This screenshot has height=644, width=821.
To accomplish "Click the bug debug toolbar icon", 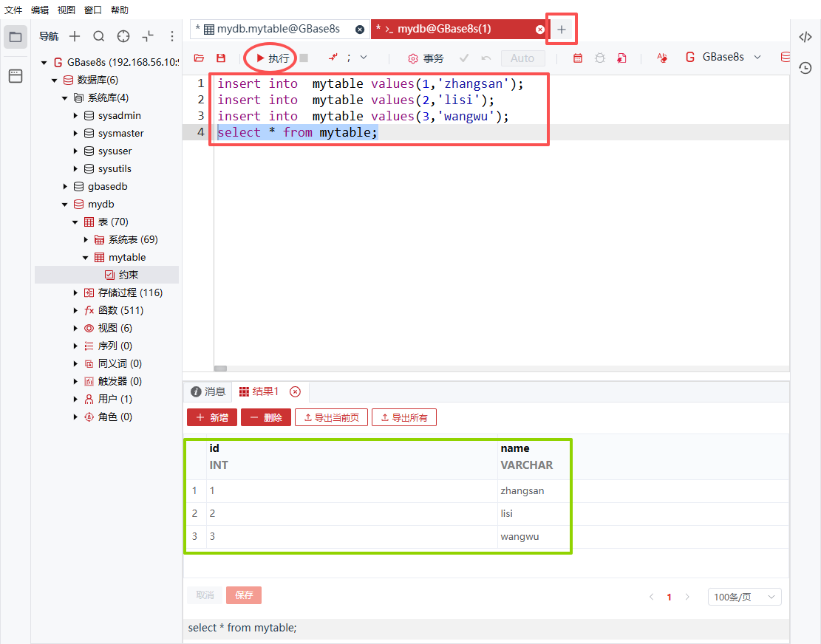I will coord(600,58).
